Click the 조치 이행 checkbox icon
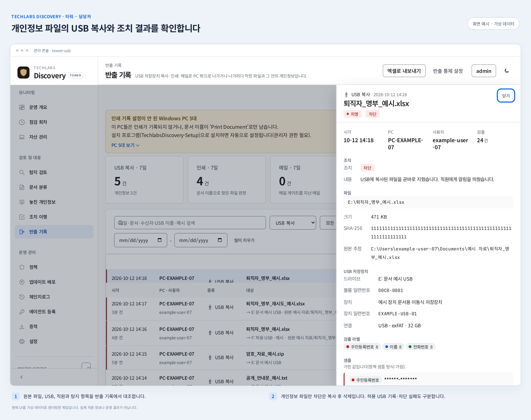The width and height of the screenshot is (531, 420). (x=22, y=217)
